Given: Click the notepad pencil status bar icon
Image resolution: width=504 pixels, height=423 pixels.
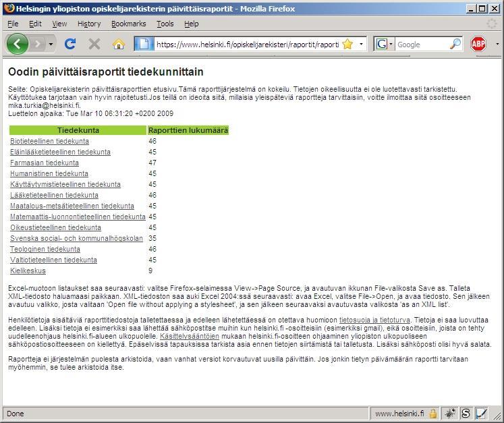Looking at the screenshot, I should click(482, 414).
